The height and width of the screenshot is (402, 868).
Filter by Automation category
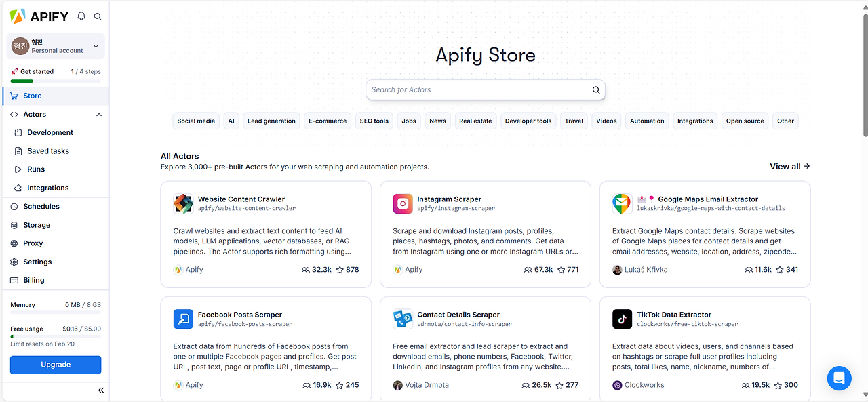647,121
